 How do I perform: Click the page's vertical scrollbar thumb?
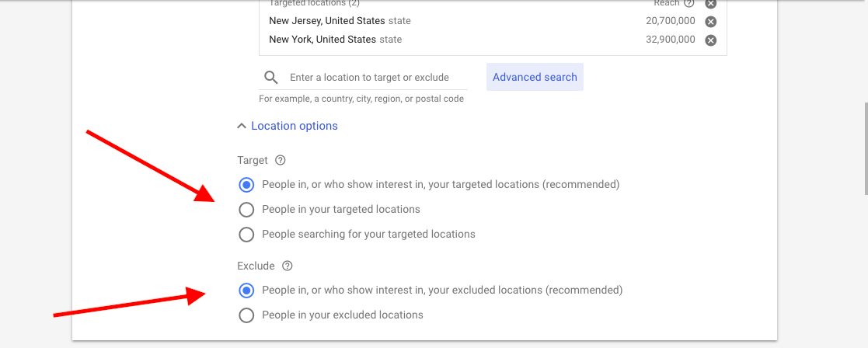865,148
